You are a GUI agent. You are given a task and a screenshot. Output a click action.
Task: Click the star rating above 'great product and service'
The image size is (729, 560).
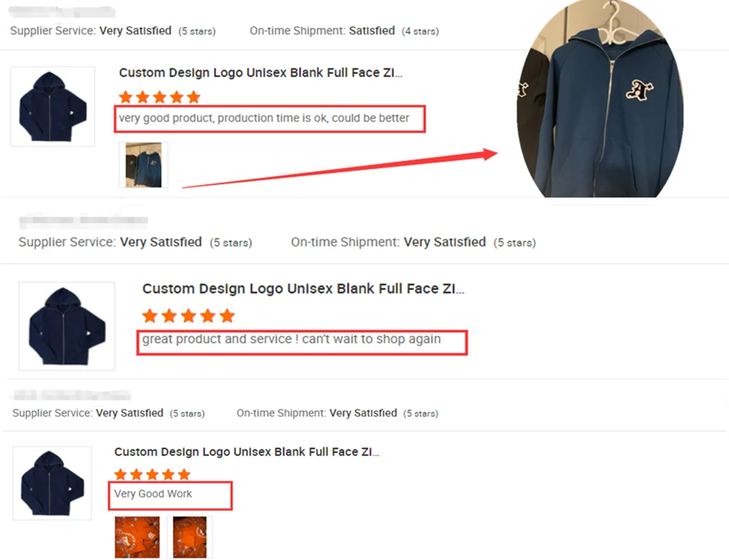(x=188, y=316)
